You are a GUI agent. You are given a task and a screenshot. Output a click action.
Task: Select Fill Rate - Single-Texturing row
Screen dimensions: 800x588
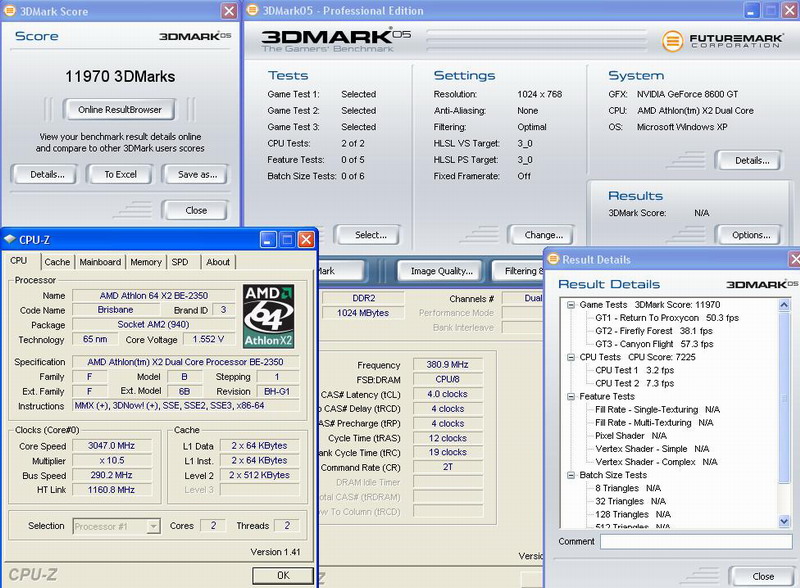point(657,409)
